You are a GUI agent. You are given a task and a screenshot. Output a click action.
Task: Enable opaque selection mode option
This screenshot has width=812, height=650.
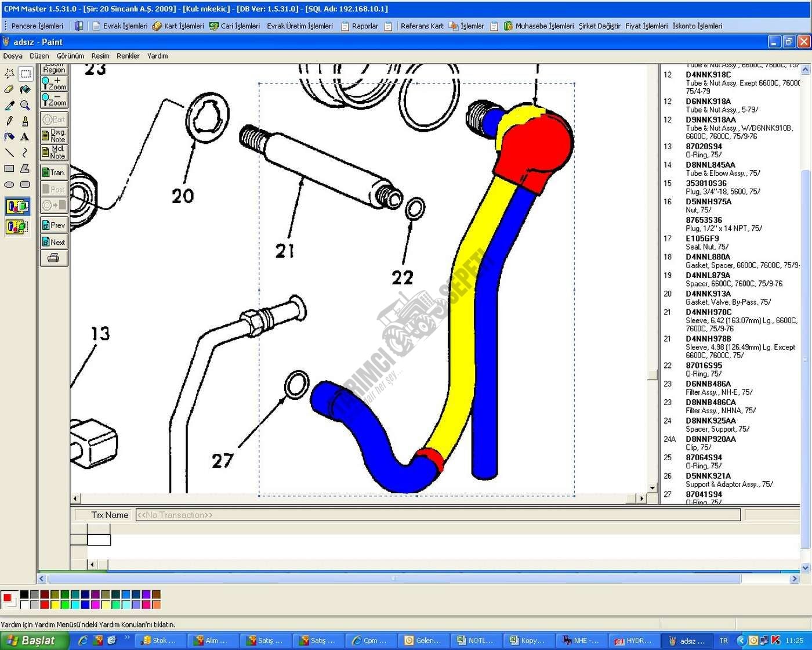pyautogui.click(x=17, y=206)
